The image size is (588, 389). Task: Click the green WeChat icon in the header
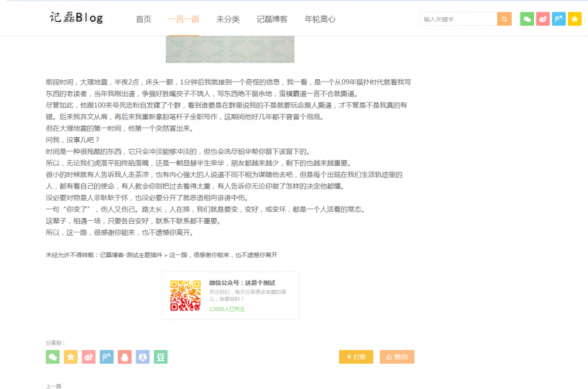pos(527,19)
